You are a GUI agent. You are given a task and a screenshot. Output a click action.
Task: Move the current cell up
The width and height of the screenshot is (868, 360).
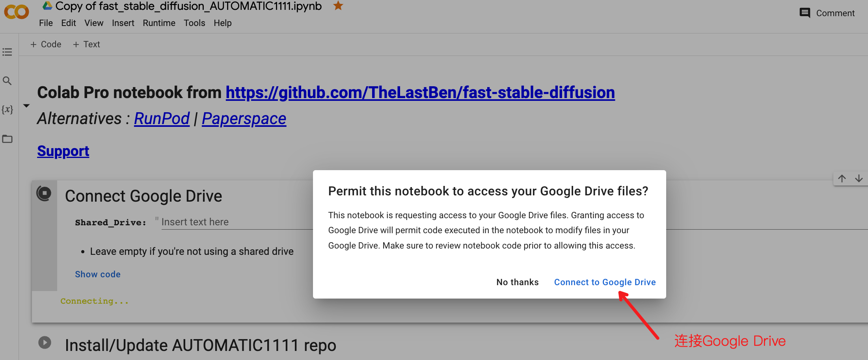coord(842,178)
